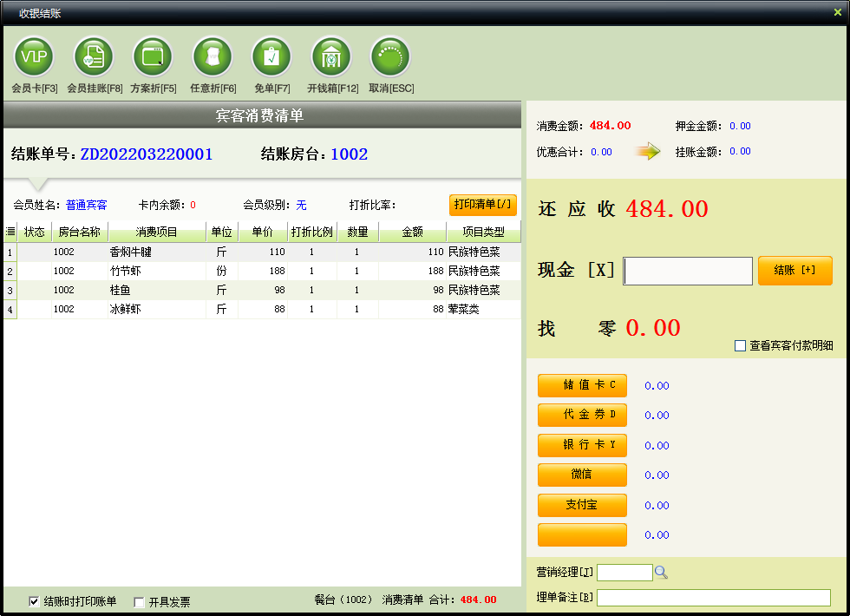Check 查看宾客付款明细 box
The width and height of the screenshot is (850, 616).
pyautogui.click(x=740, y=345)
